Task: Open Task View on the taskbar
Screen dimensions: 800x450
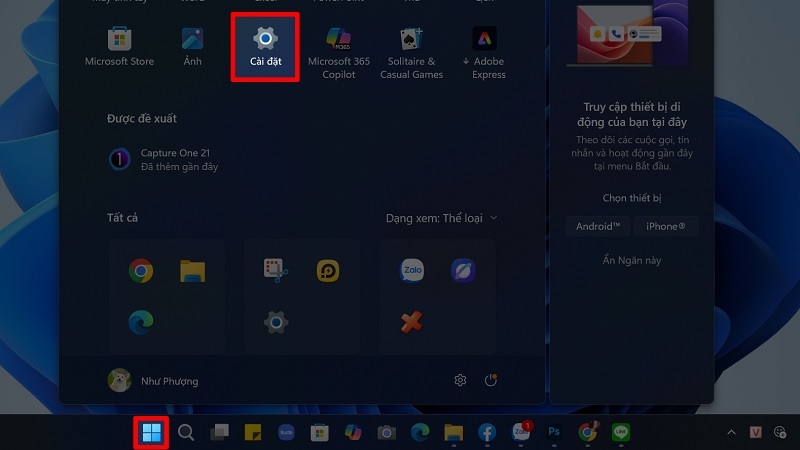Action: point(219,433)
